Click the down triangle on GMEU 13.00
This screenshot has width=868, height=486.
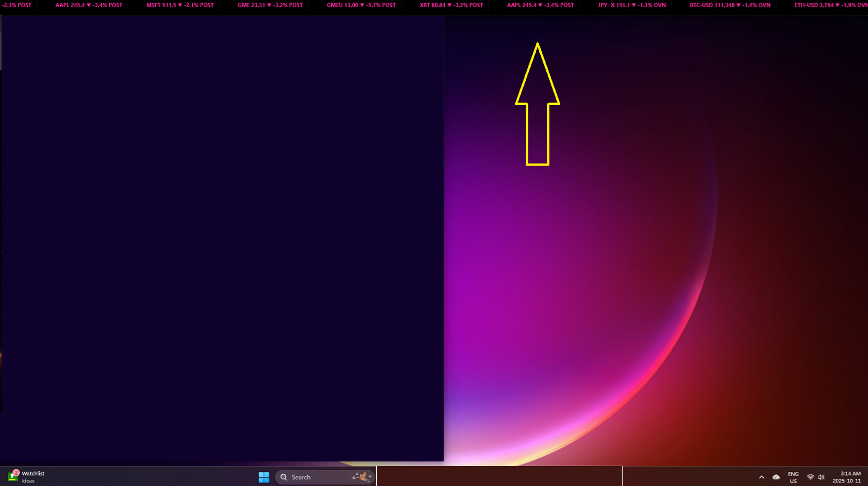[362, 5]
